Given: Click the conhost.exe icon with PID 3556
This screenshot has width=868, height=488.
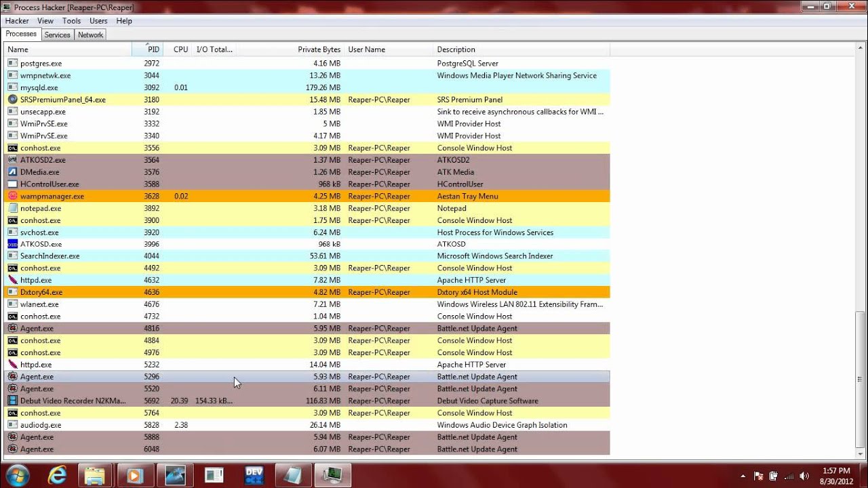Looking at the screenshot, I should click(x=12, y=148).
